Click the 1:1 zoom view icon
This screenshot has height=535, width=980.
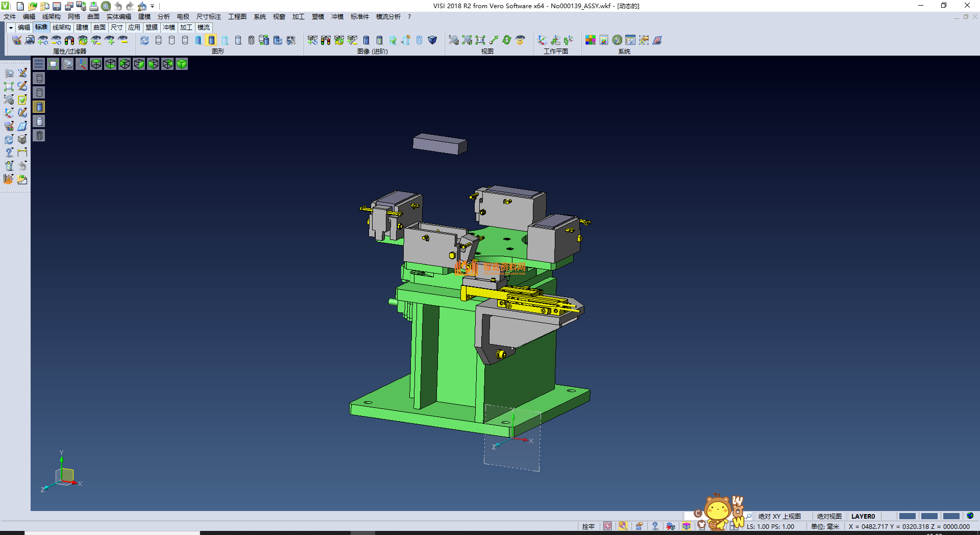[480, 40]
